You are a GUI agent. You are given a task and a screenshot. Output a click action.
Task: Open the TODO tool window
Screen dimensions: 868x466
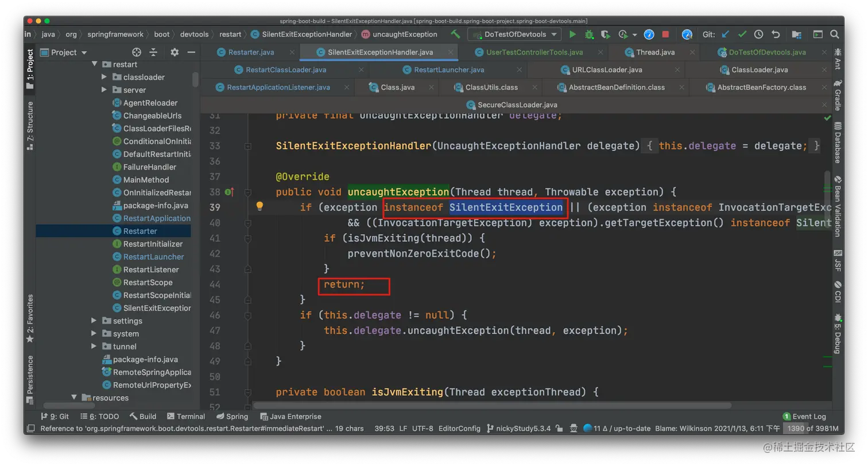[x=100, y=417]
